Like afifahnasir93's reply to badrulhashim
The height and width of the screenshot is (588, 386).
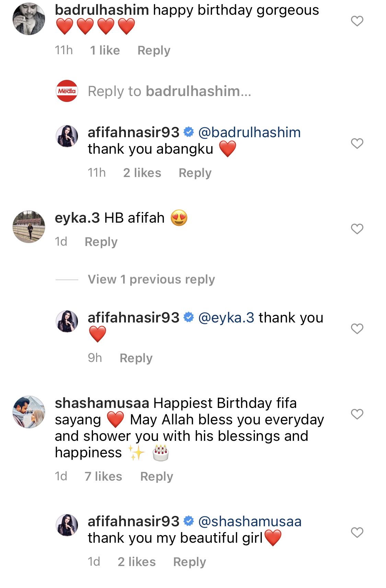(357, 143)
